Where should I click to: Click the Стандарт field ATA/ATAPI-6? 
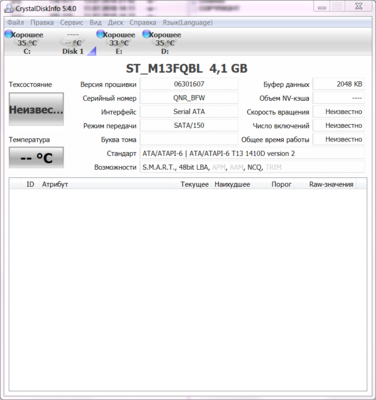[252, 153]
